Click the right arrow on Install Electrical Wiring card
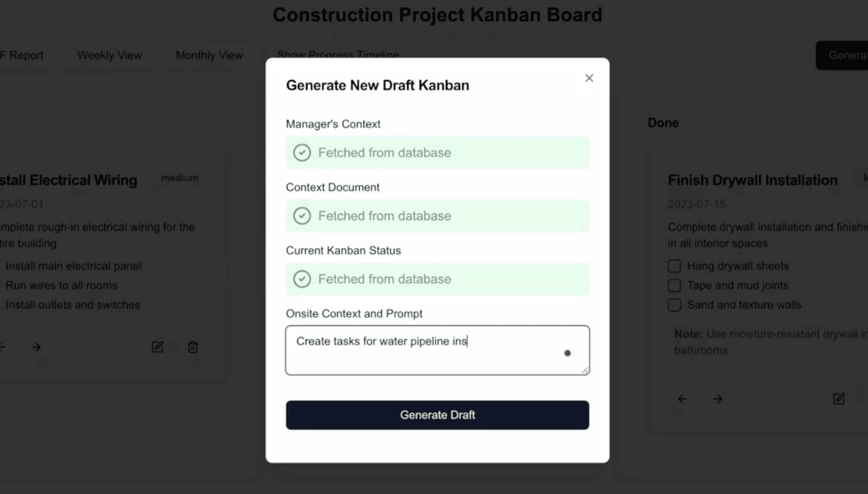Image resolution: width=868 pixels, height=494 pixels. click(x=36, y=347)
